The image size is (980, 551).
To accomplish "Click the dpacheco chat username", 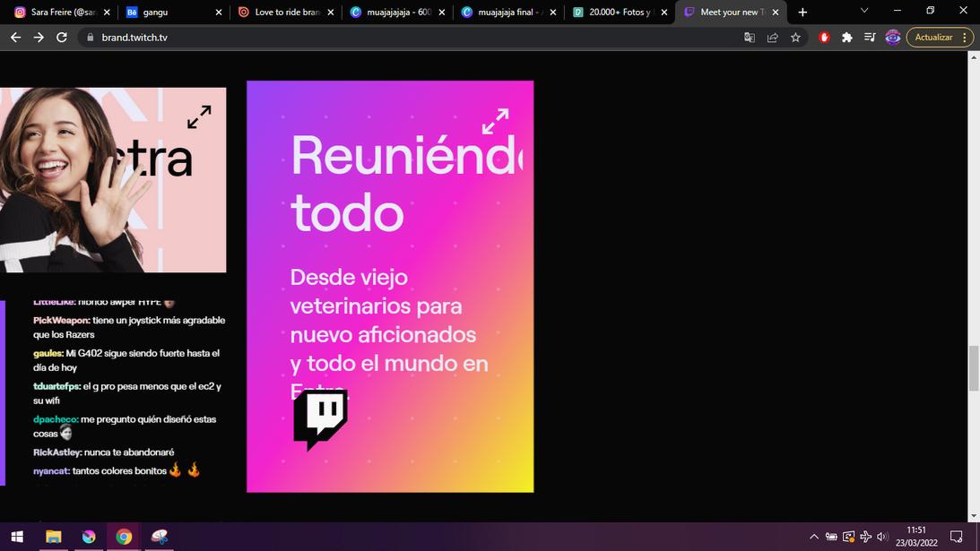I will pos(56,420).
